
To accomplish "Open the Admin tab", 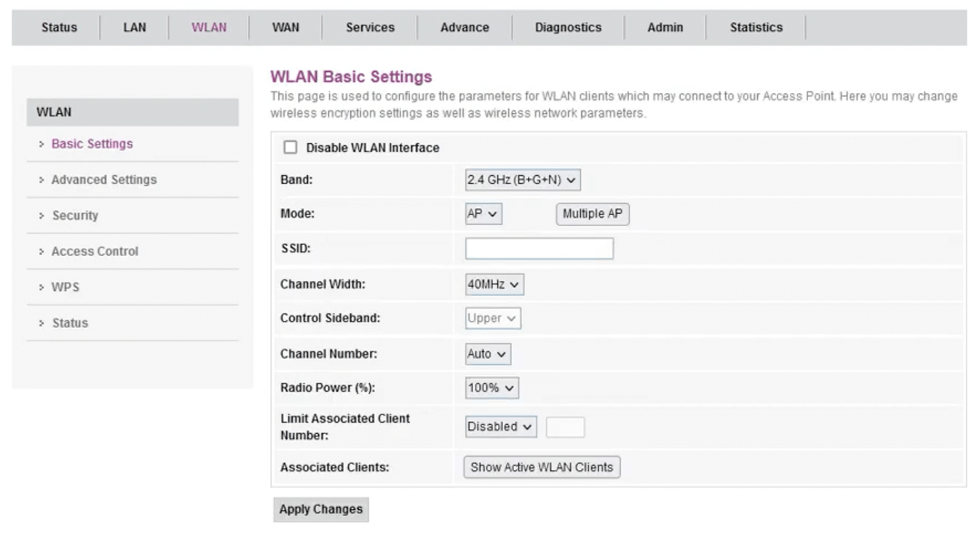I will pos(664,27).
